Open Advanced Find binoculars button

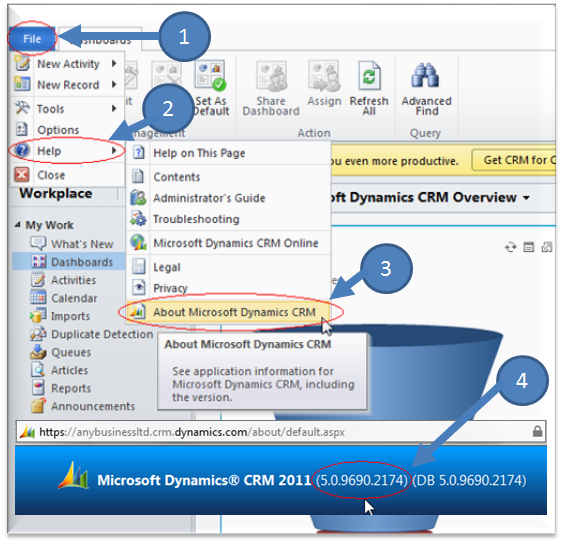427,88
